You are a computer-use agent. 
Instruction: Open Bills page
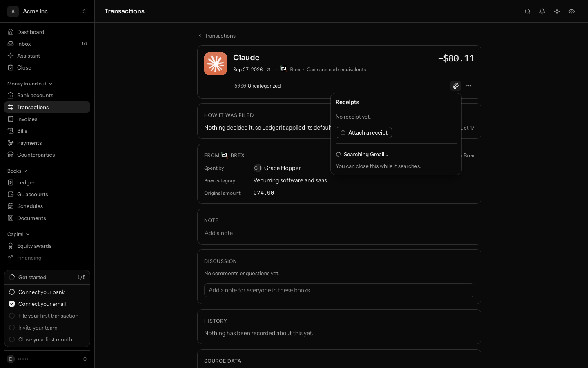tap(47, 131)
